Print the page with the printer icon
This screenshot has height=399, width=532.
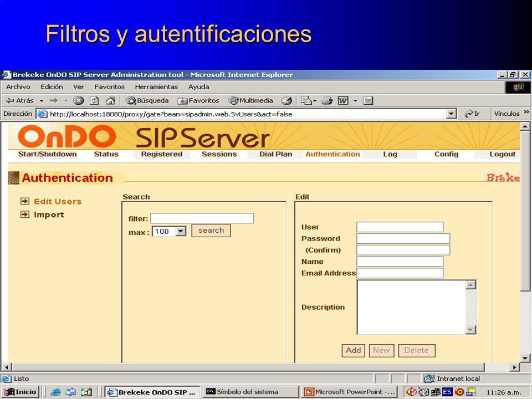point(327,100)
